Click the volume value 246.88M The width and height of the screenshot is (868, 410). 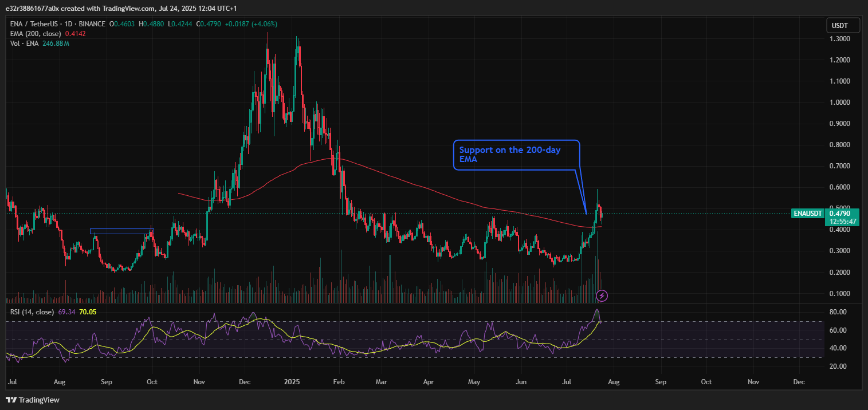click(x=56, y=44)
